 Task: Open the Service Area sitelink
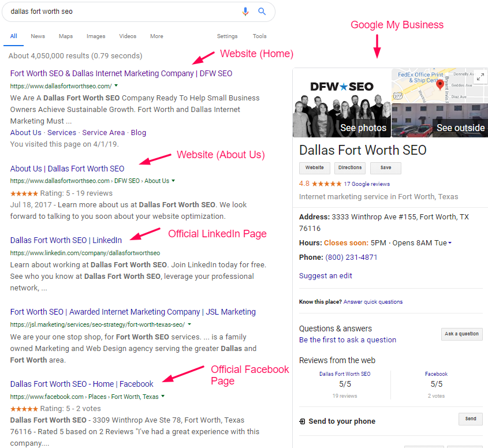103,133
